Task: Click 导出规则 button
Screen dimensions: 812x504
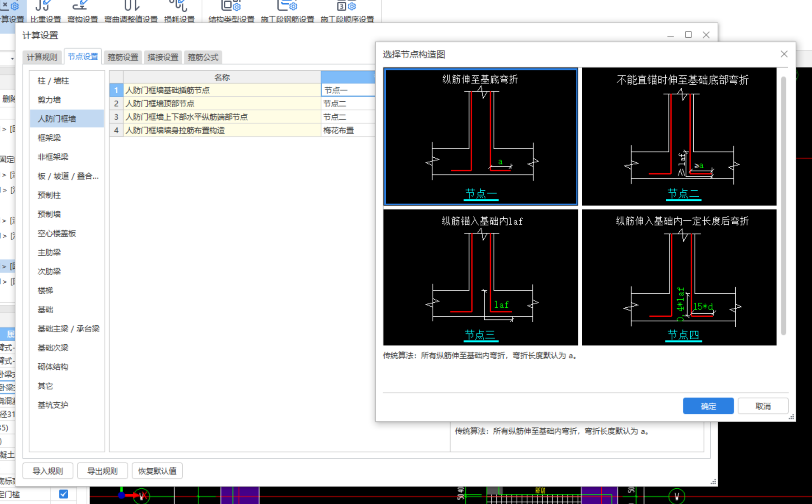Action: click(x=102, y=471)
